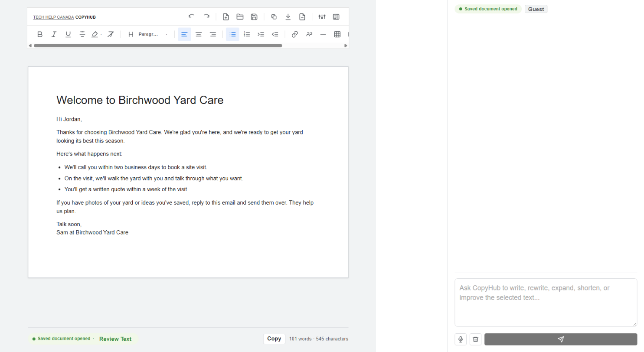The image size is (644, 352).
Task: Click the Copy button
Action: tap(274, 339)
